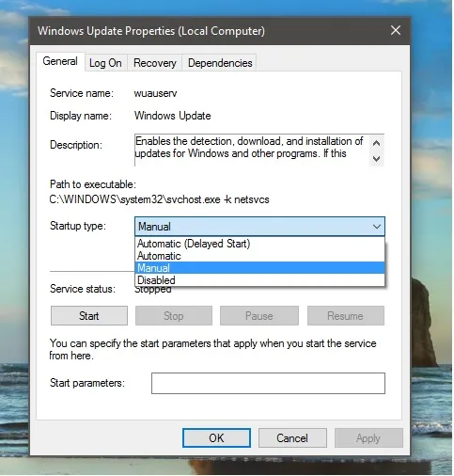Click the Service status label

pyautogui.click(x=83, y=289)
